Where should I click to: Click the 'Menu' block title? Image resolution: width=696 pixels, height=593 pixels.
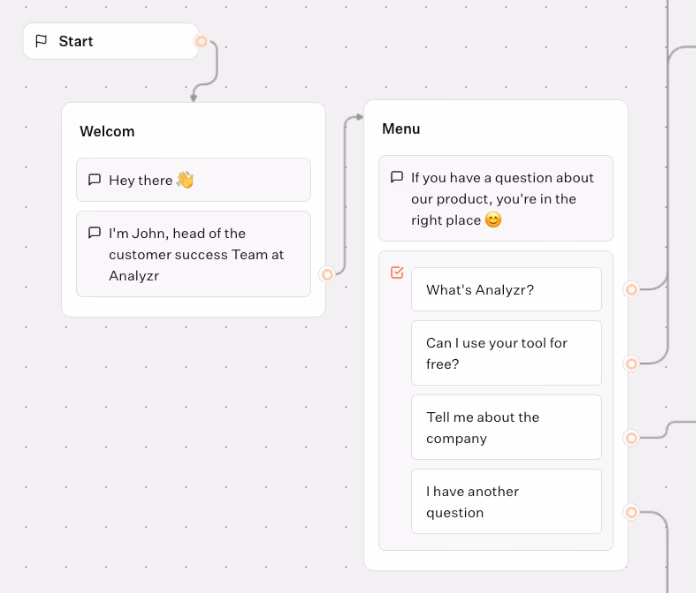[401, 129]
